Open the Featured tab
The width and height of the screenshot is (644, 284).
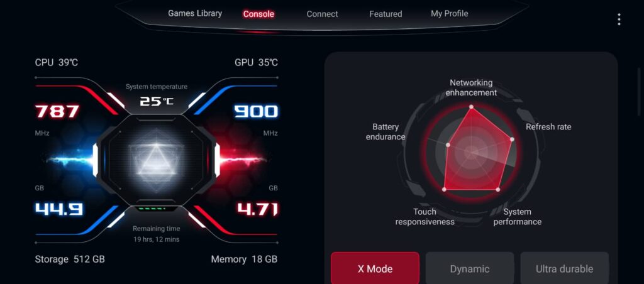tap(386, 14)
